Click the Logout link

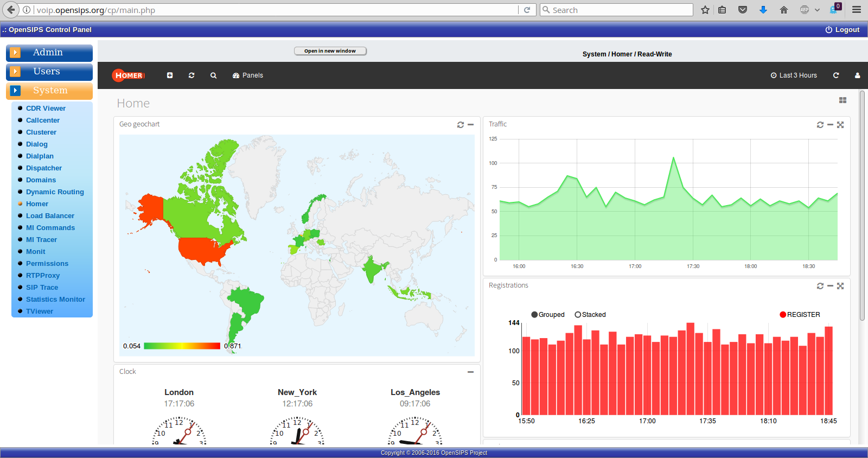click(843, 30)
